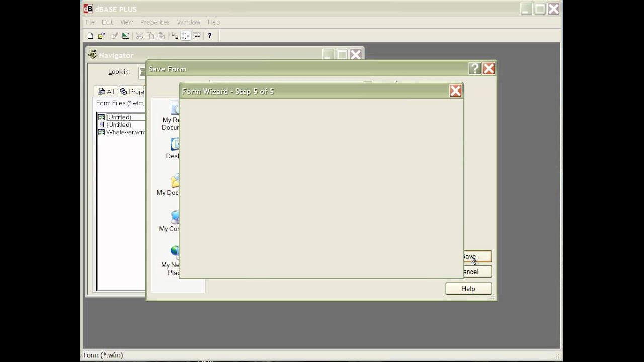Close the Save Form dialog
Viewport: 644px width, 362px height.
pos(489,69)
